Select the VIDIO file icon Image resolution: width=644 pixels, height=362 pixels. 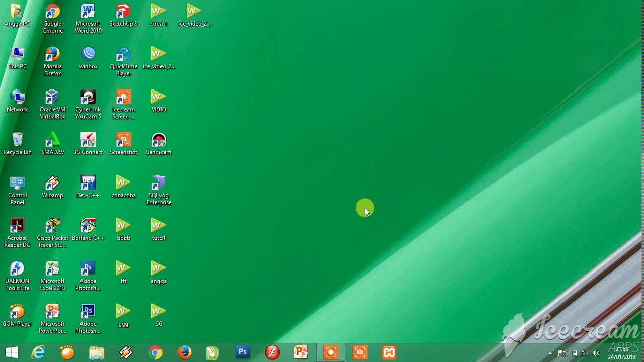[158, 101]
